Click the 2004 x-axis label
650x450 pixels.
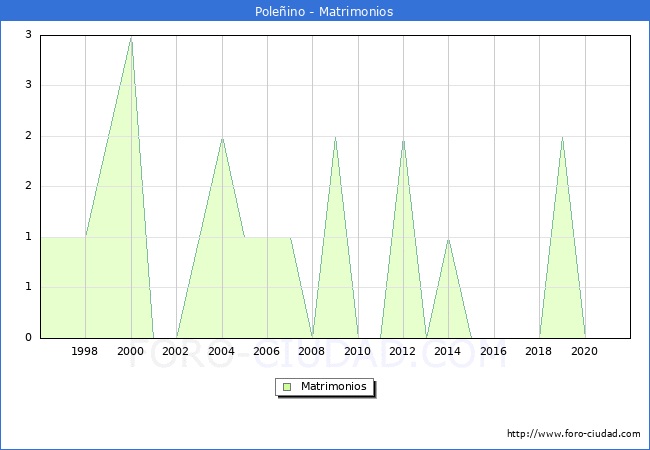tap(221, 351)
